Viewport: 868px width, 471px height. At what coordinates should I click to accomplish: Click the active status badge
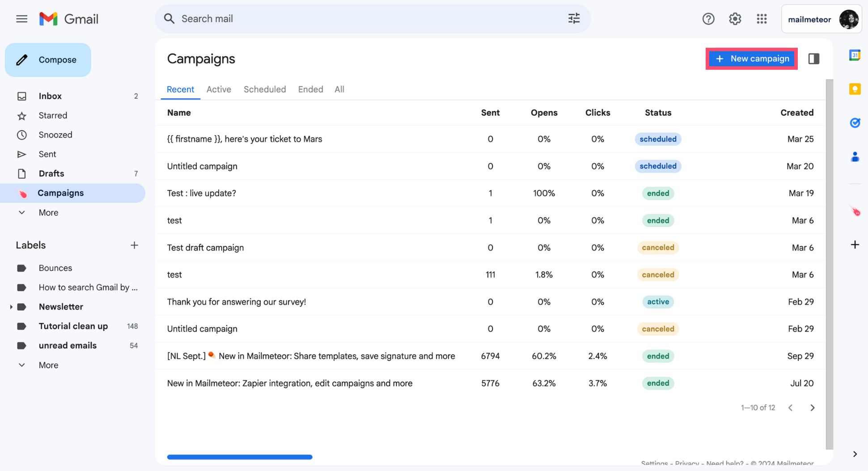[658, 302]
